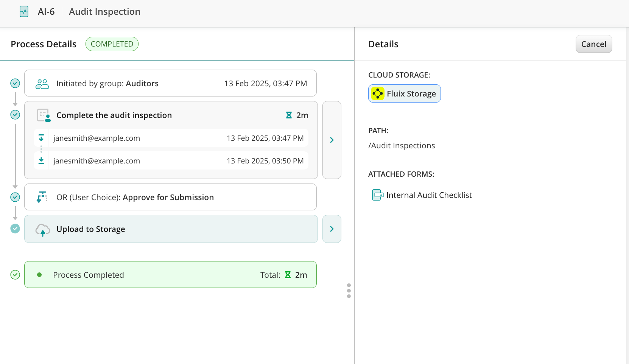Click the Fluix Storage chip

pos(404,94)
